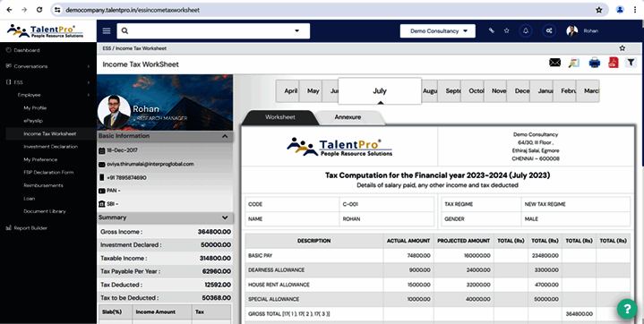Expand the ESS sidebar menu
Screen dimensions: 644x324
48,82
